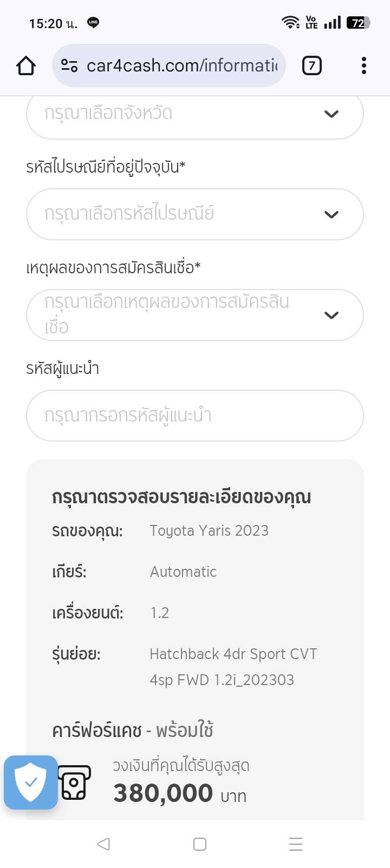Tap the cash loan amount icon
This screenshot has height=868, width=390.
pos(74,782)
